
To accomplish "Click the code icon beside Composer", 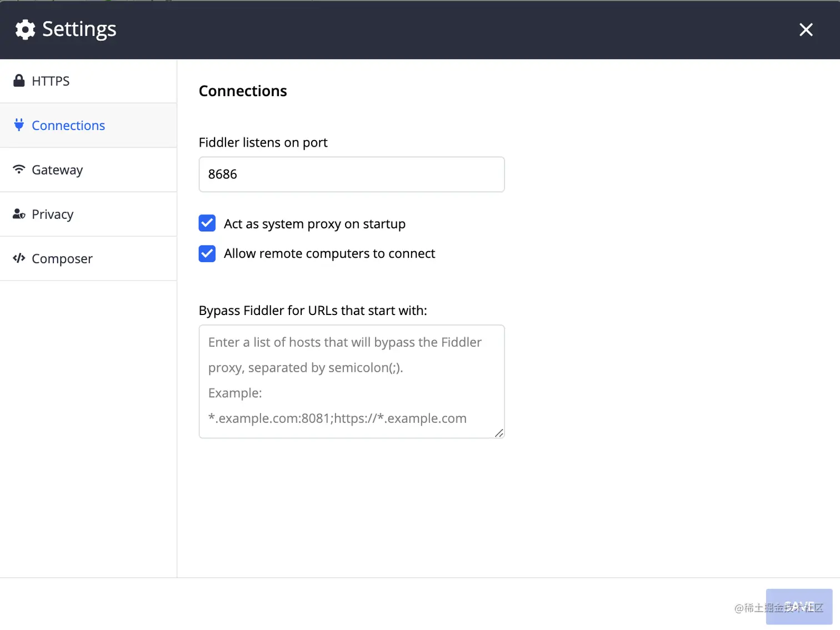I will tap(19, 258).
